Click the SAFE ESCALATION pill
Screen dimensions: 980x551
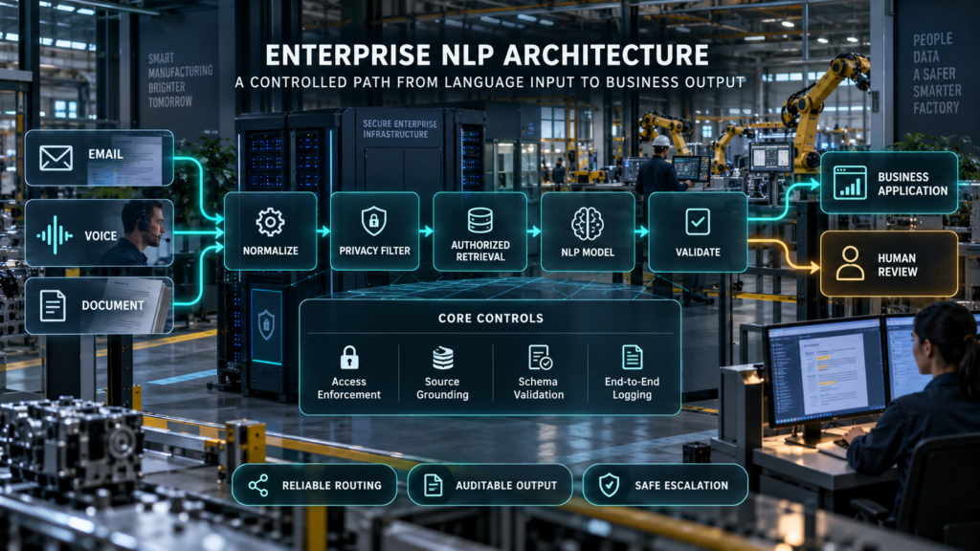665,485
